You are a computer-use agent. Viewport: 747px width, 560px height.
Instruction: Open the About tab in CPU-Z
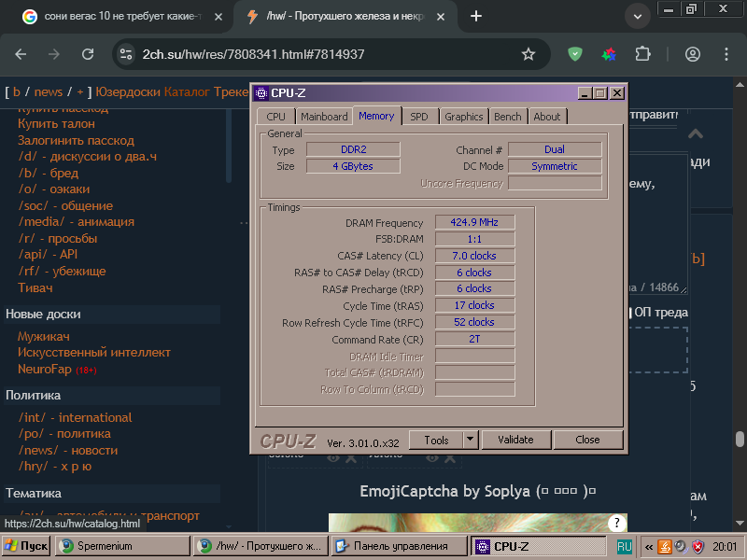click(x=547, y=117)
